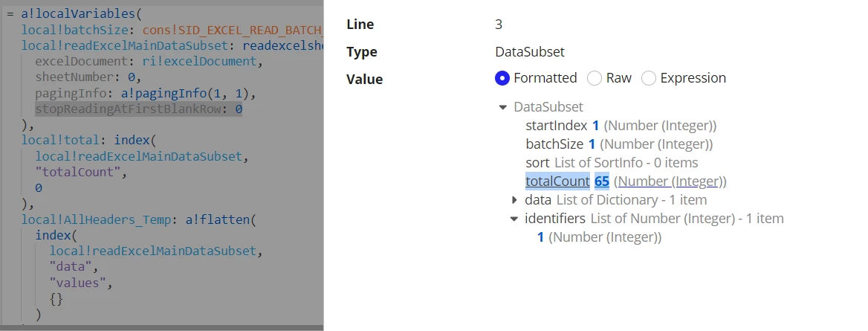Screen dimensions: 868x331
Task: Click the highlighted totalCount label
Action: 557,181
